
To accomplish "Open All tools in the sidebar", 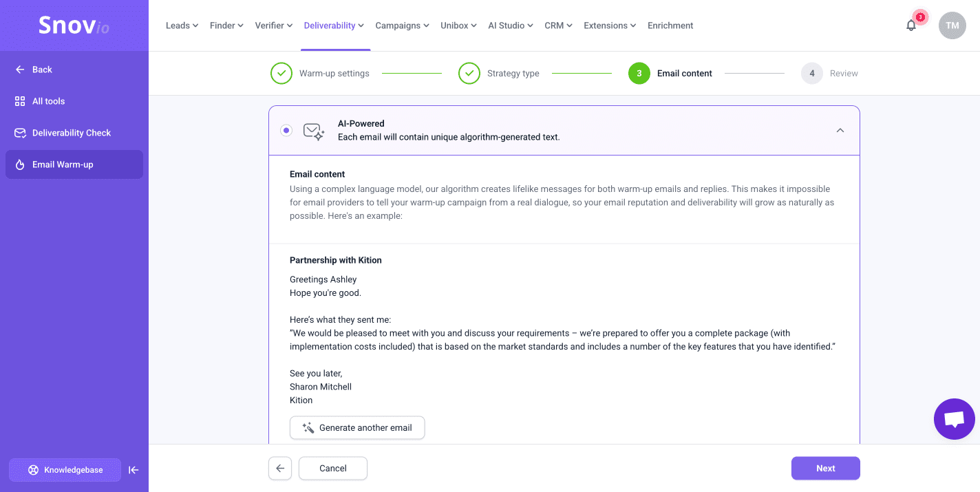I will [48, 101].
